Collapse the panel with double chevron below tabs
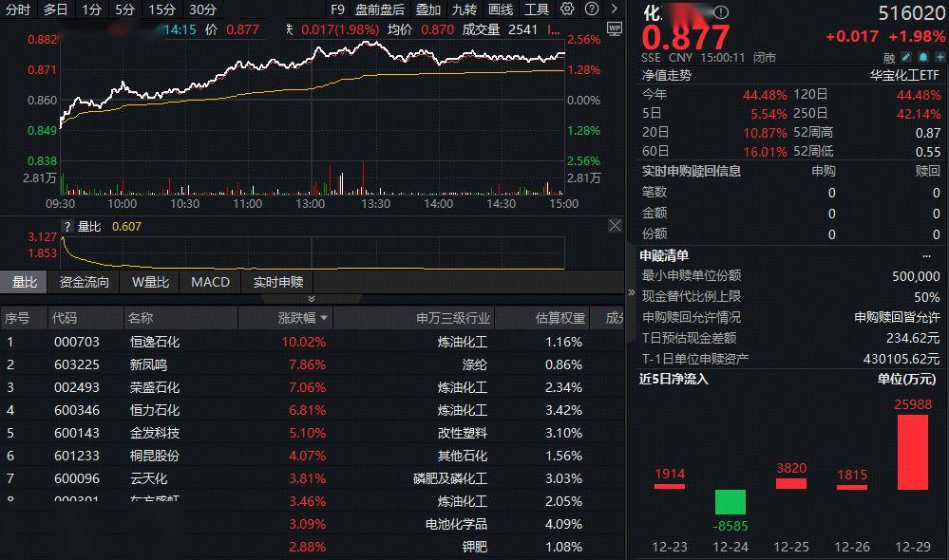This screenshot has height=560, width=949. (x=633, y=292)
